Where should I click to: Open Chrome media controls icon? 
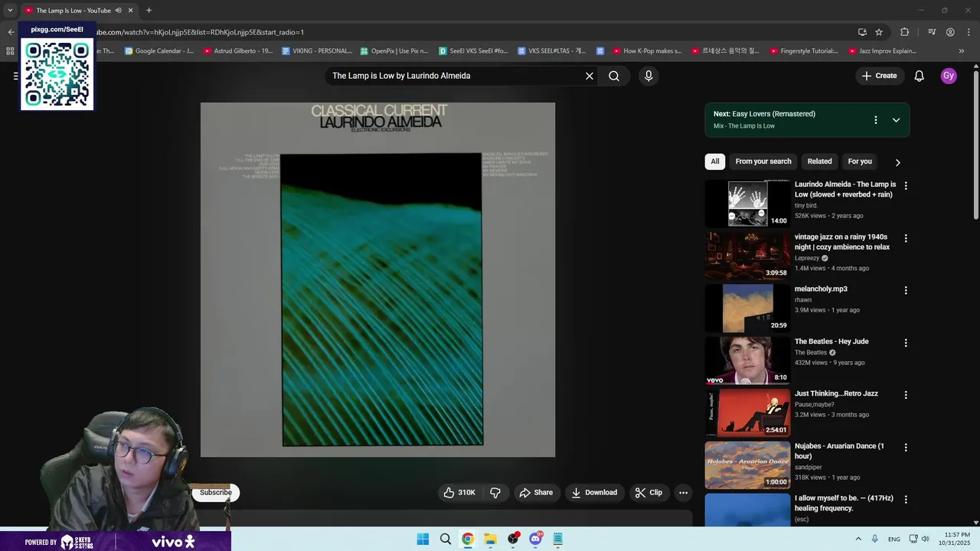pos(932,32)
